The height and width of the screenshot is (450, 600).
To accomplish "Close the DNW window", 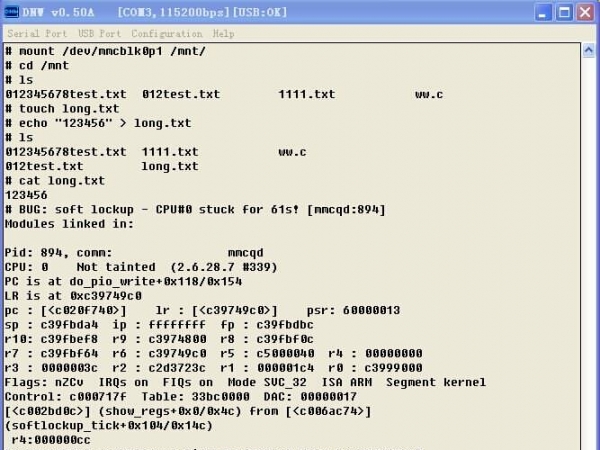I will [x=586, y=13].
